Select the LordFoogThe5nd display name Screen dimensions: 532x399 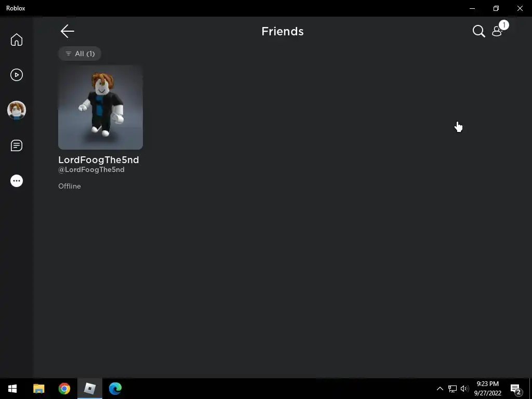98,160
